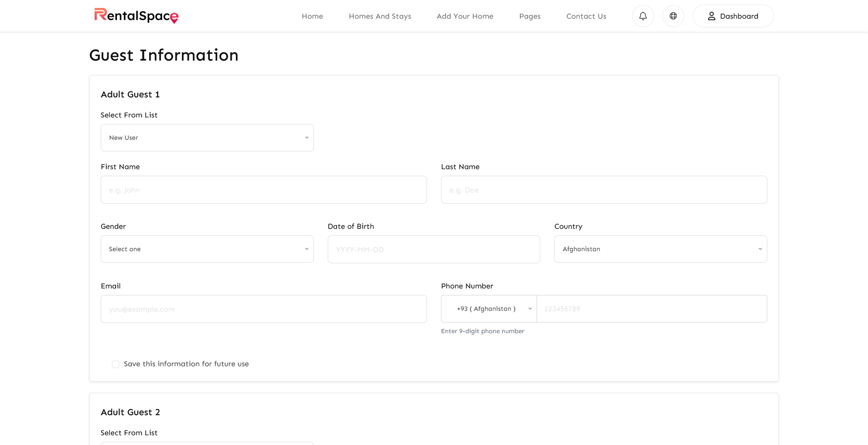Go to the Home menu item
Screen dimensions: 868x445
coord(312,16)
